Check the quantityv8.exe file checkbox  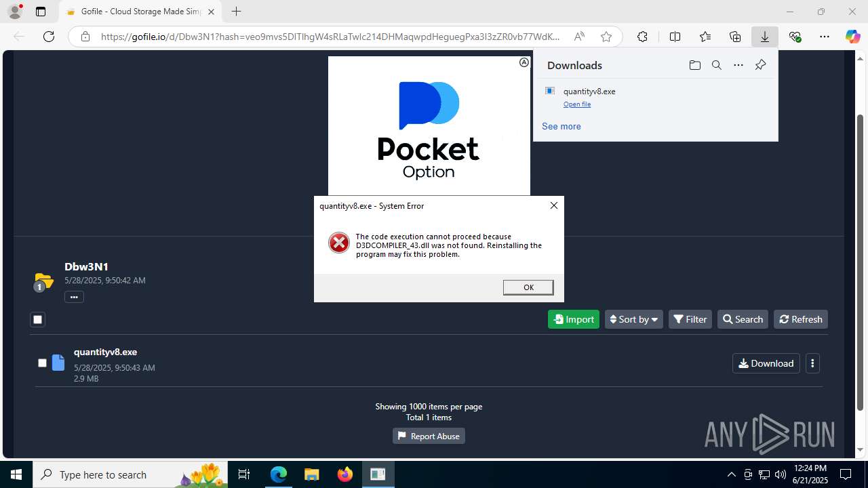coord(42,363)
